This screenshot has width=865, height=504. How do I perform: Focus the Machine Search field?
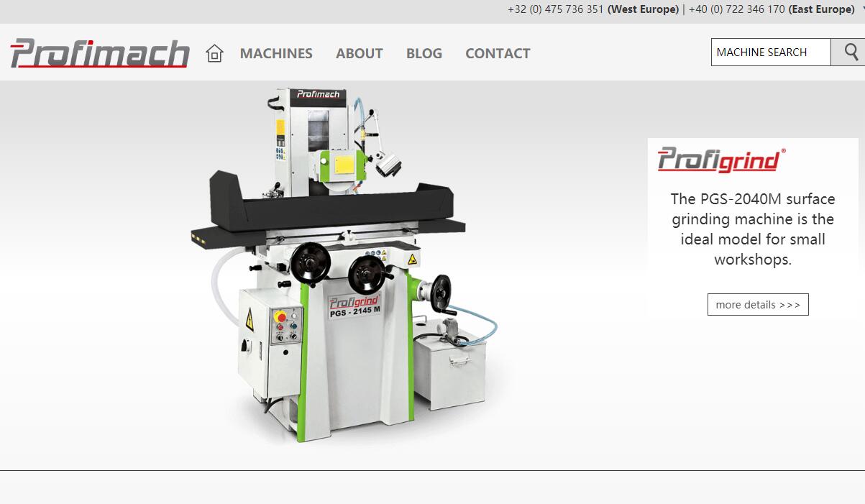(x=771, y=52)
